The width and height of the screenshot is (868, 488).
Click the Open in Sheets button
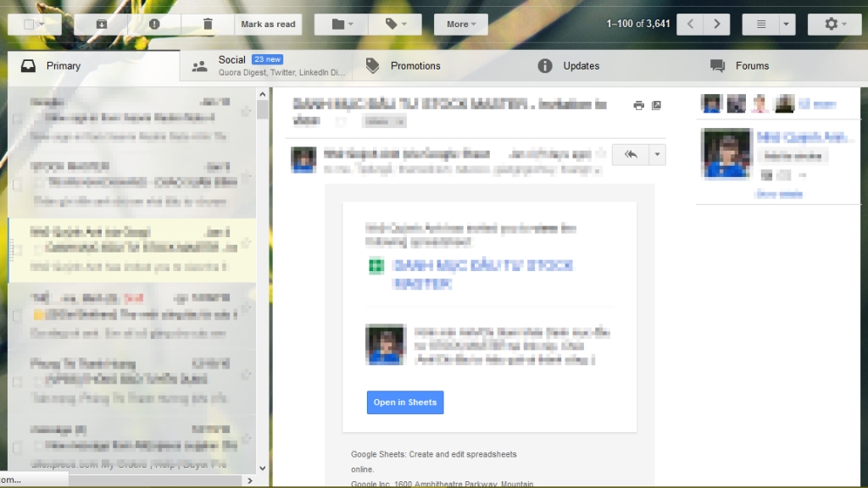click(x=405, y=402)
